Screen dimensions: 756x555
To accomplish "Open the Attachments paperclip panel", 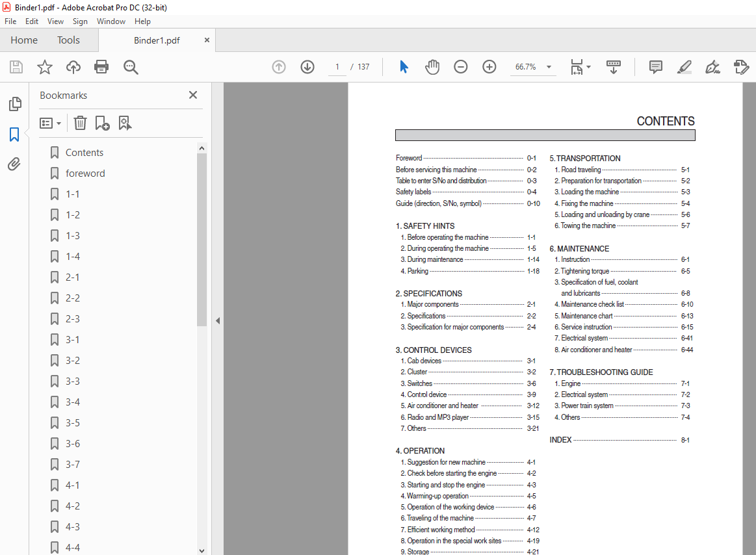I will pos(14,164).
